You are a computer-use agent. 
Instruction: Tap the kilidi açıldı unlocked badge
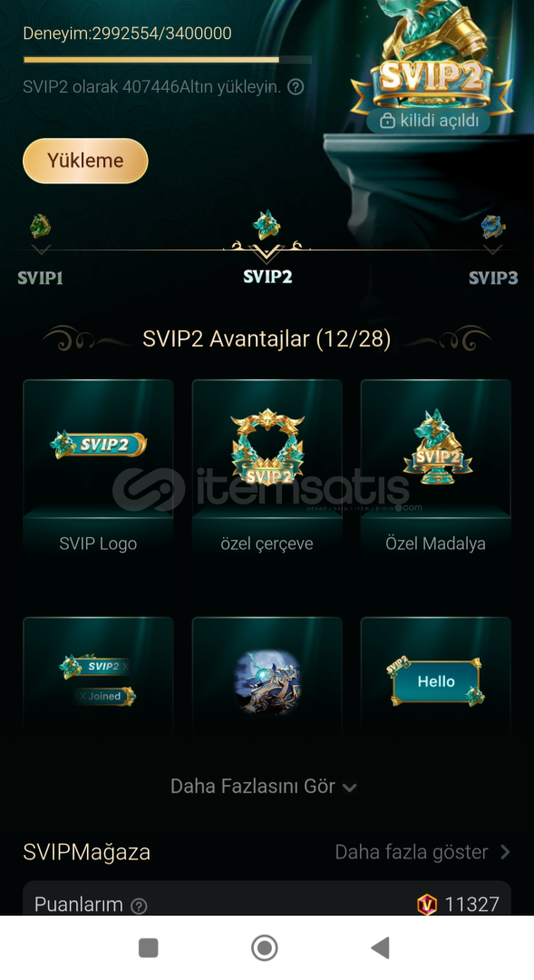click(429, 121)
